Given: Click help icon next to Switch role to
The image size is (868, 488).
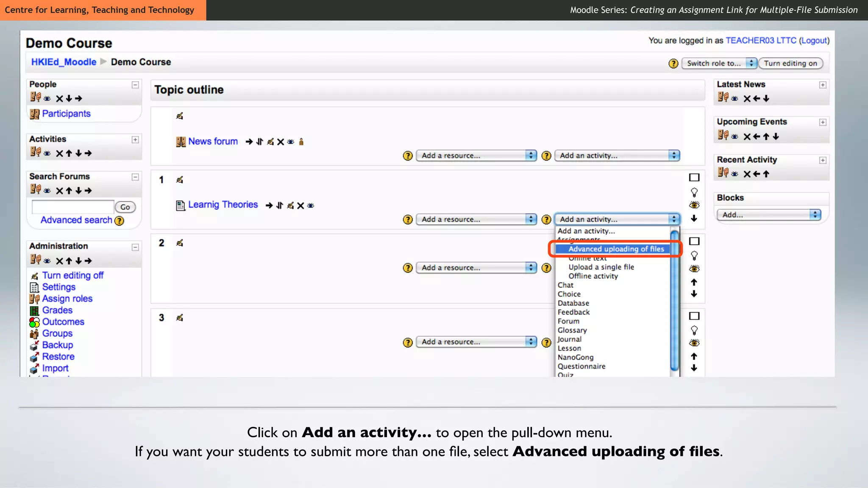Looking at the screenshot, I should point(673,64).
